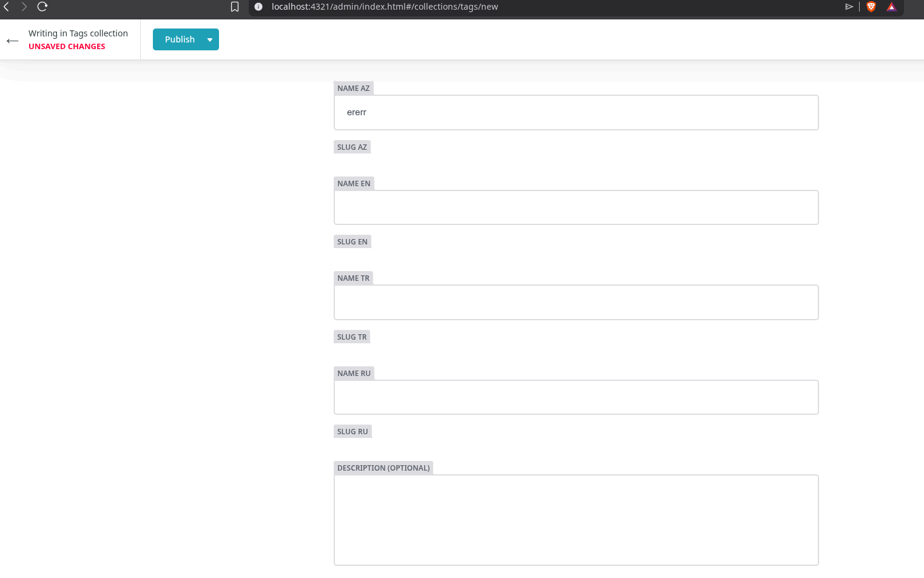Click the SLUG TR label
Image resolution: width=924 pixels, height=578 pixels.
[x=352, y=337]
